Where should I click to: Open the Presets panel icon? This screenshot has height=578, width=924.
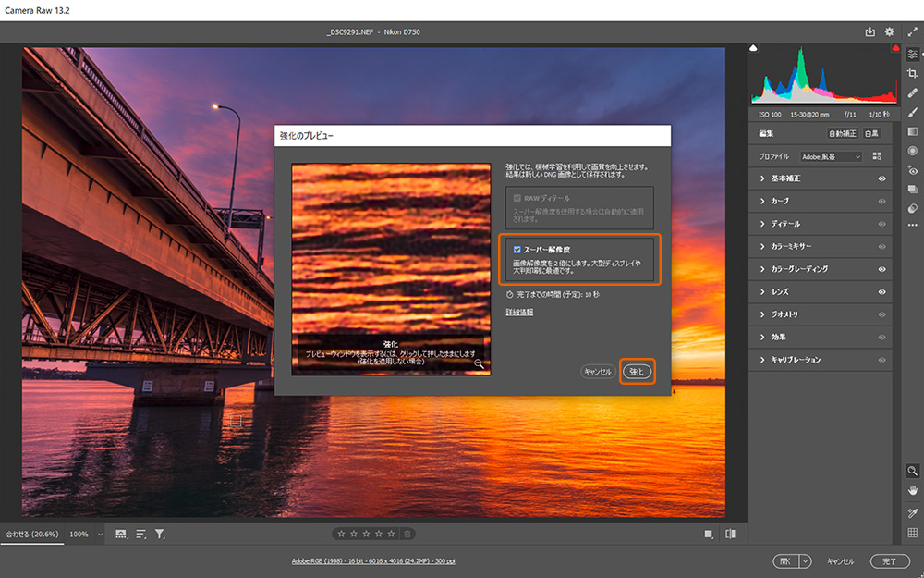pos(912,208)
